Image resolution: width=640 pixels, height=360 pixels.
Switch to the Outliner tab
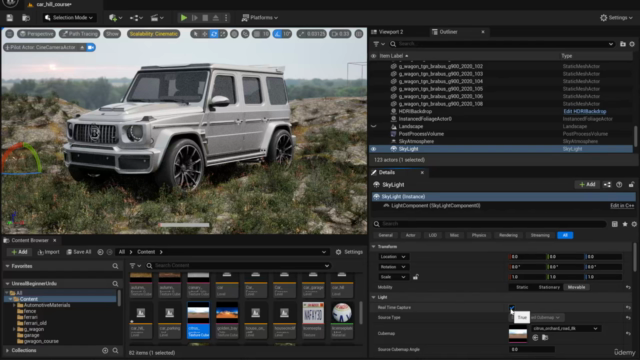[448, 32]
